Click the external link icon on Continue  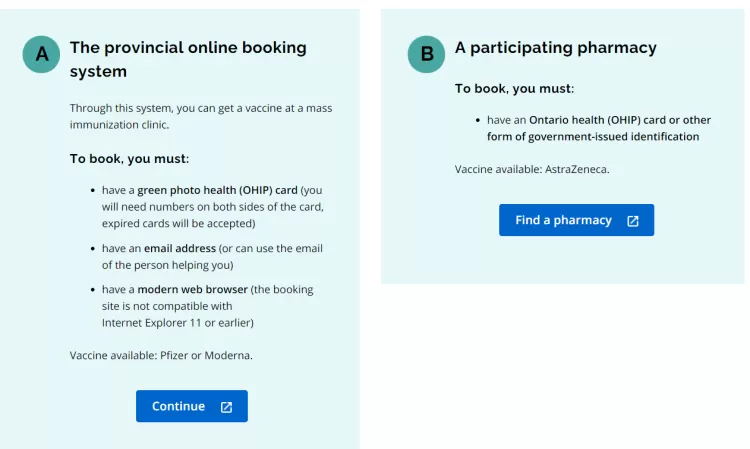pyautogui.click(x=226, y=407)
